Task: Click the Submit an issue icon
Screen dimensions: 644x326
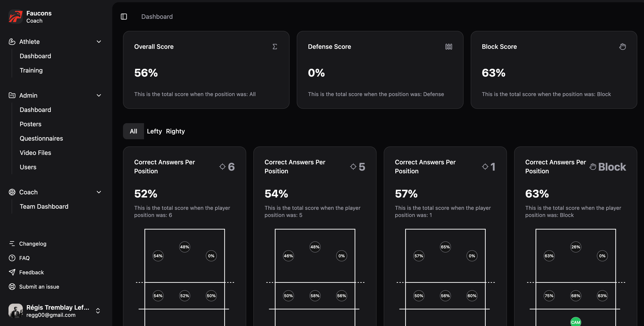Action: point(12,287)
